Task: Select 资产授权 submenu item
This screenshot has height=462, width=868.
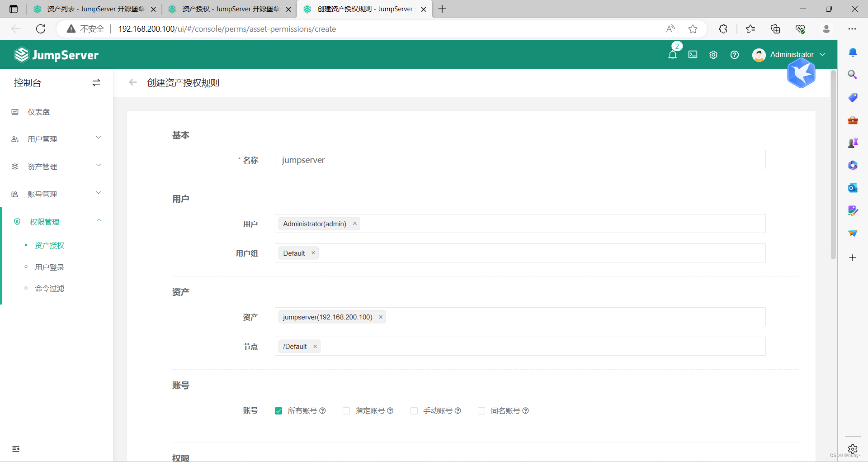Action: click(x=50, y=245)
